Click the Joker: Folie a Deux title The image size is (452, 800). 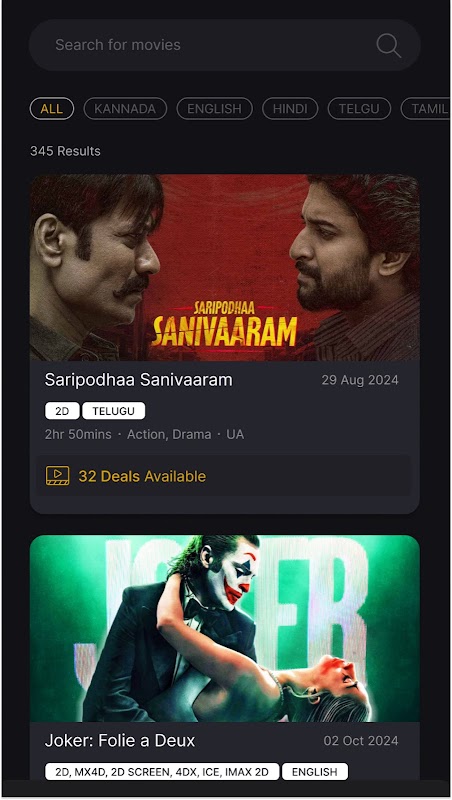tap(120, 740)
